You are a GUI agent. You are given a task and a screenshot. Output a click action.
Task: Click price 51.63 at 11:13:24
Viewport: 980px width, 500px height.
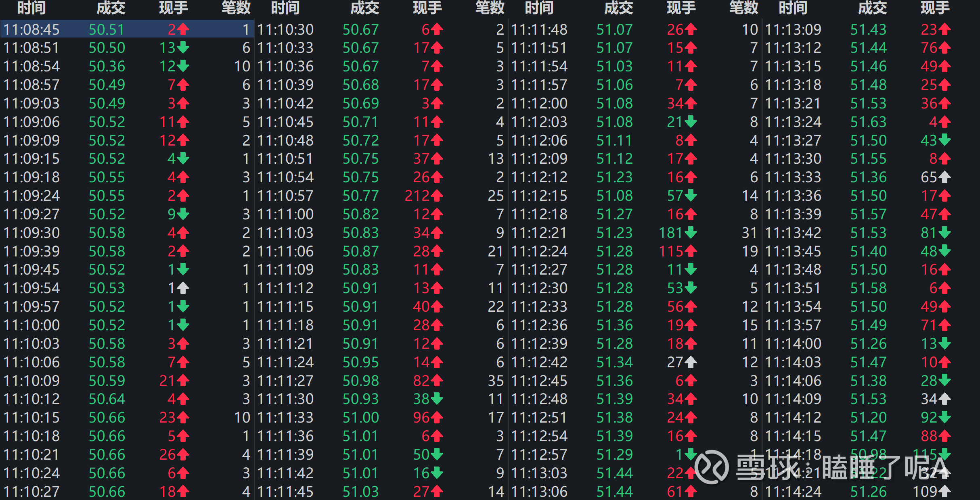point(868,122)
